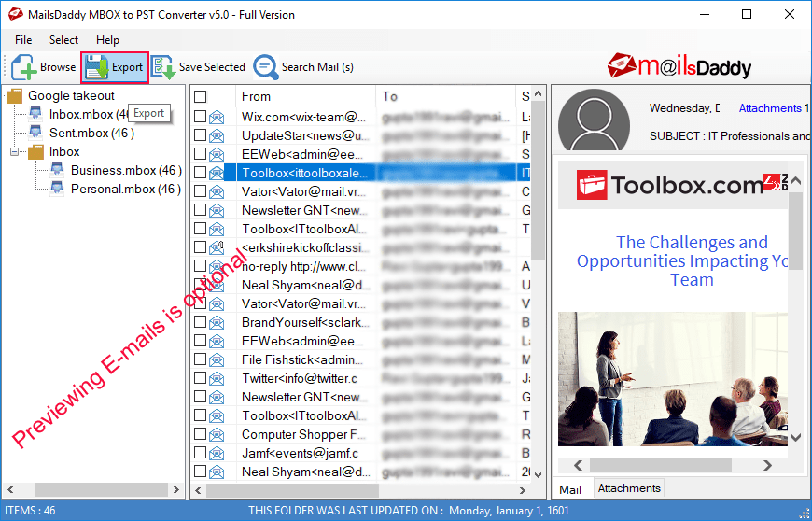
Task: Click envelope icon of Computer Shopper email
Action: (x=217, y=434)
